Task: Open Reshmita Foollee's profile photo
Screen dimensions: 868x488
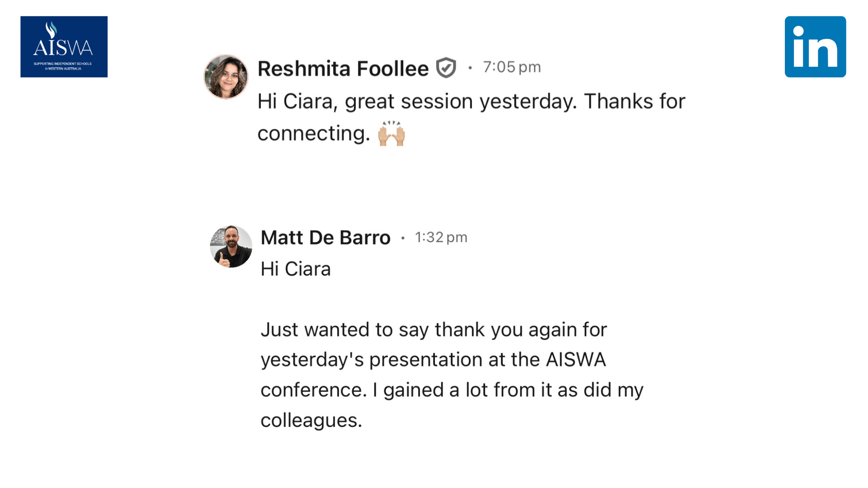Action: pyautogui.click(x=226, y=77)
